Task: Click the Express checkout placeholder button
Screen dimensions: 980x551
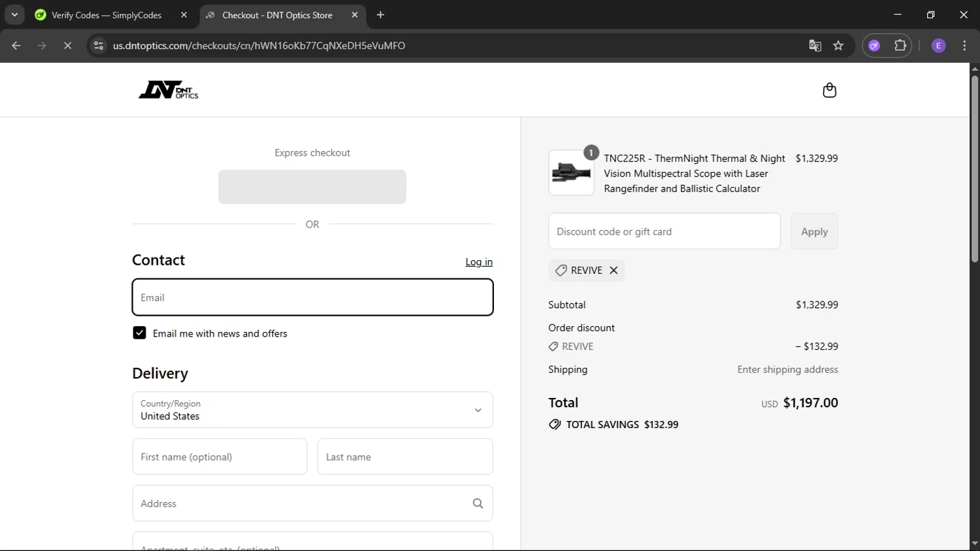Action: [x=312, y=187]
